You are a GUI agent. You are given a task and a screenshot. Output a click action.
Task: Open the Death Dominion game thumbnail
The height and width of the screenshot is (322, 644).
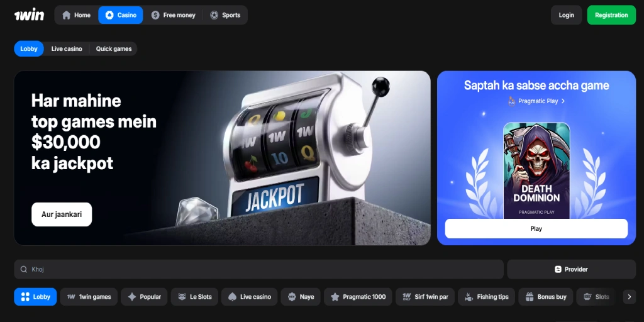(x=536, y=170)
